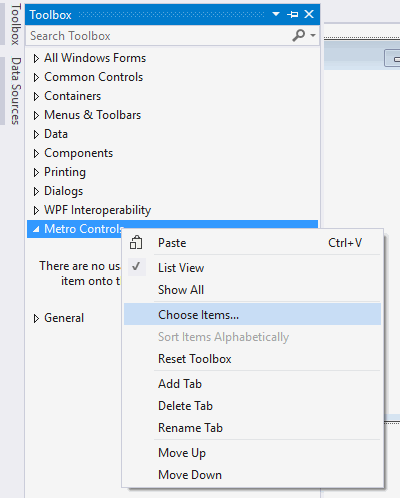Click the Toolbox title bar text
400x498 pixels.
point(50,15)
